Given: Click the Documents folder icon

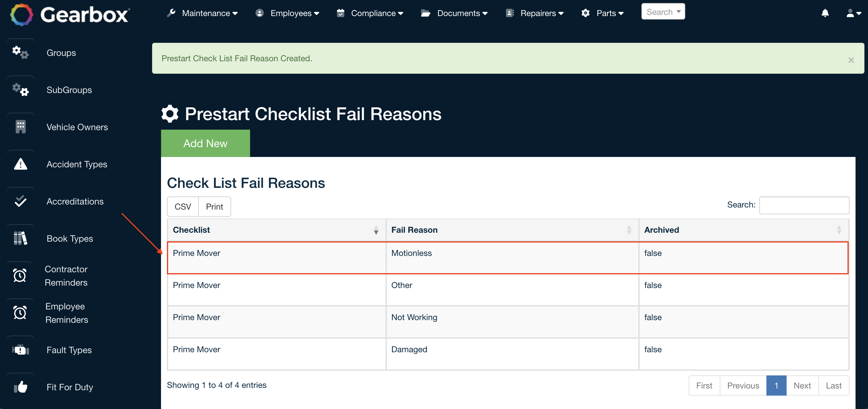Looking at the screenshot, I should point(426,13).
